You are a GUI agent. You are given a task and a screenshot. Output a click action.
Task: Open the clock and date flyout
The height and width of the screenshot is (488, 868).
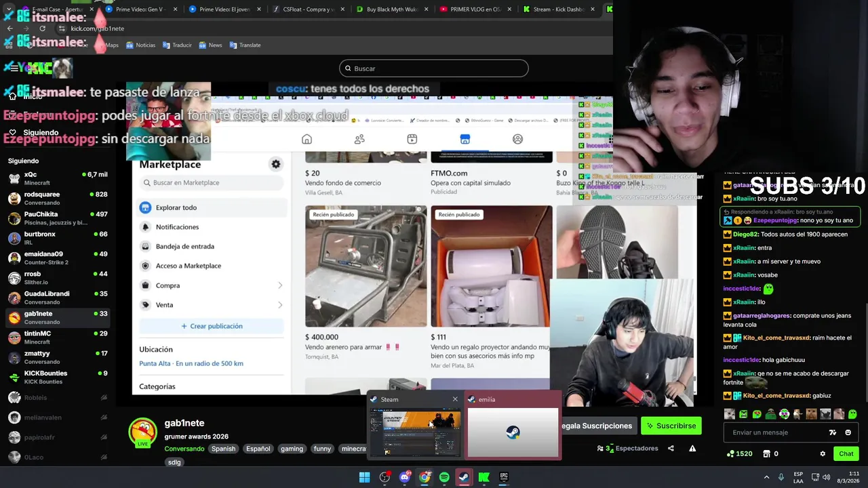tap(850, 477)
